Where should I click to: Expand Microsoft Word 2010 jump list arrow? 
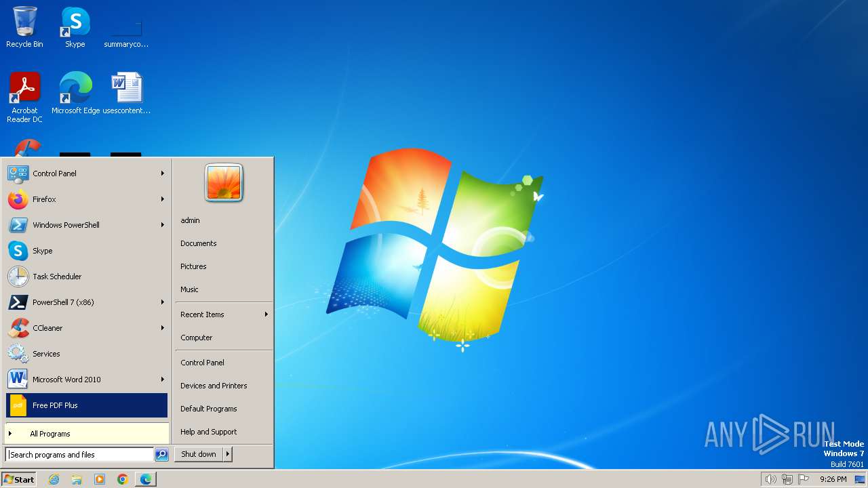click(x=163, y=380)
